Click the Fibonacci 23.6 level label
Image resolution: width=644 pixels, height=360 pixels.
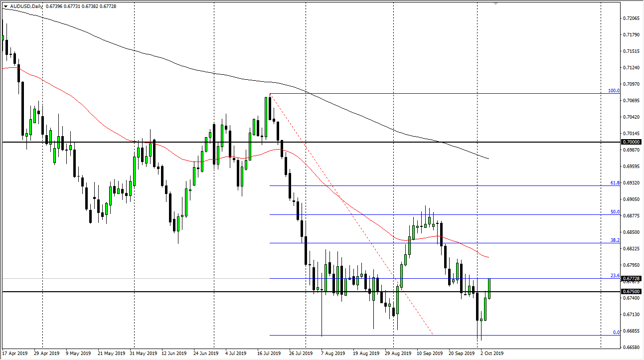pyautogui.click(x=615, y=276)
